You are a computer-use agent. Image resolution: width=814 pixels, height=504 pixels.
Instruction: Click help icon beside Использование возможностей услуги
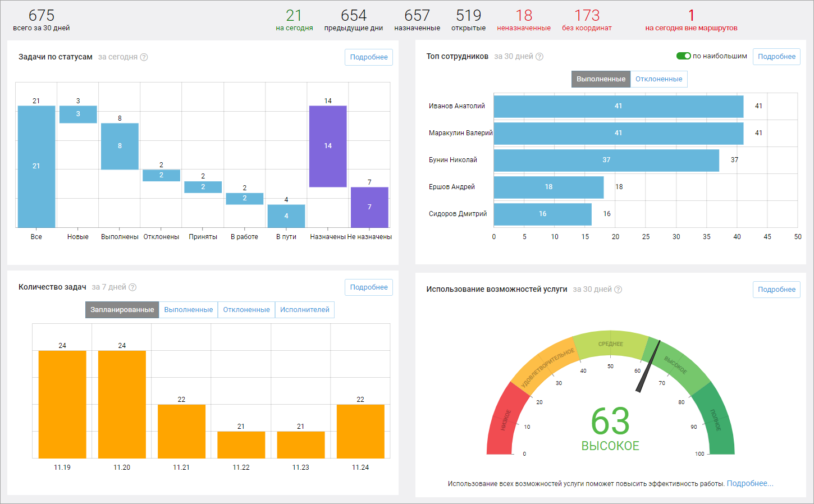618,290
